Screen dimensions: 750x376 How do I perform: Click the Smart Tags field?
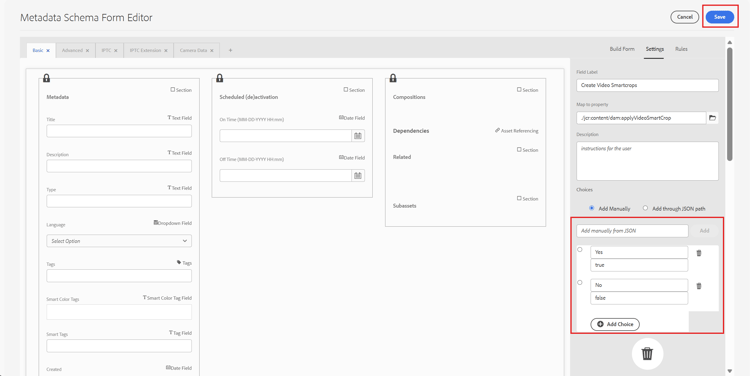[119, 346]
